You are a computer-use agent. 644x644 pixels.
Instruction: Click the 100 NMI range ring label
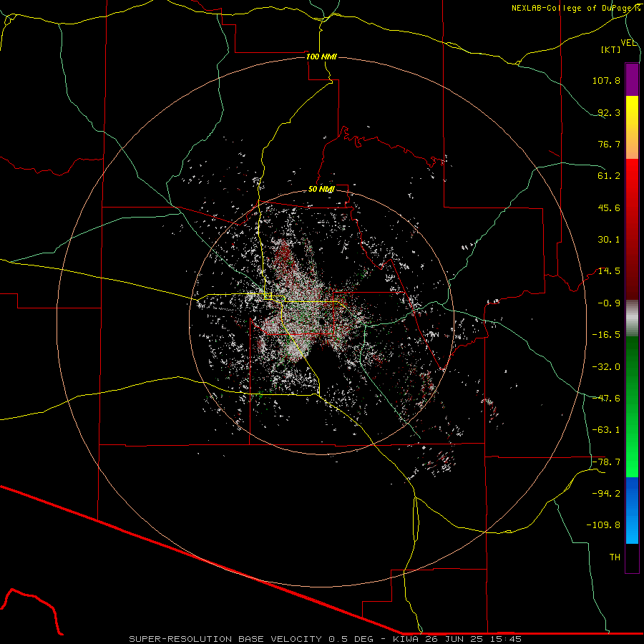(x=321, y=57)
